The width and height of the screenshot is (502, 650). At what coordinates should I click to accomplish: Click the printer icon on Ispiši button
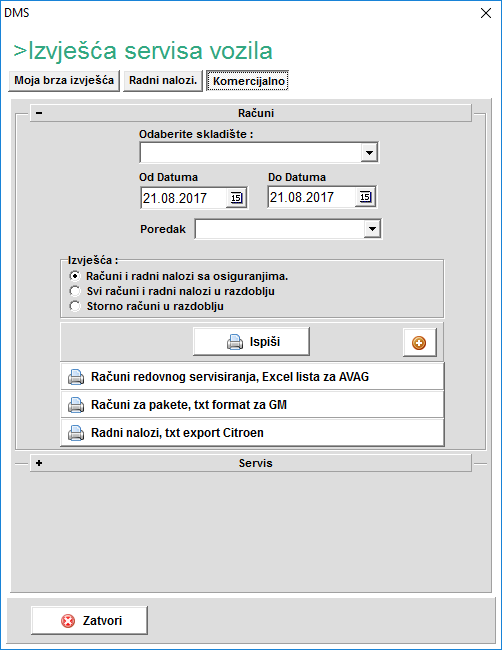(x=235, y=342)
